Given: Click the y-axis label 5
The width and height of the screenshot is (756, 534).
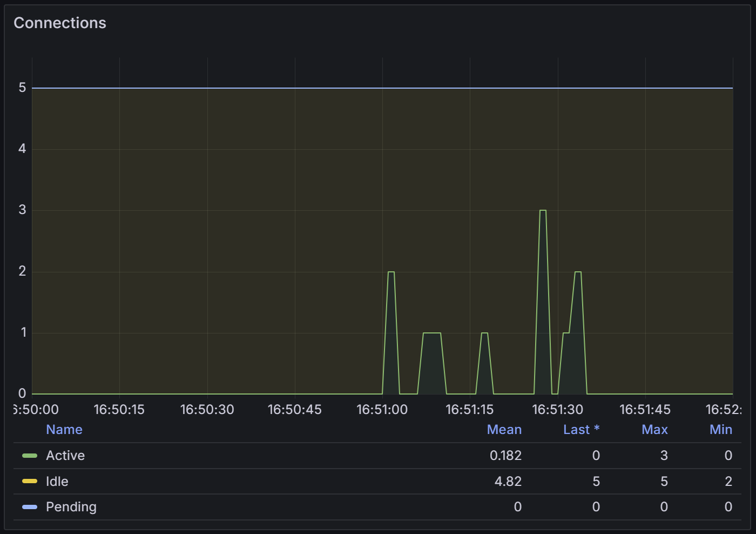Looking at the screenshot, I should (x=22, y=88).
